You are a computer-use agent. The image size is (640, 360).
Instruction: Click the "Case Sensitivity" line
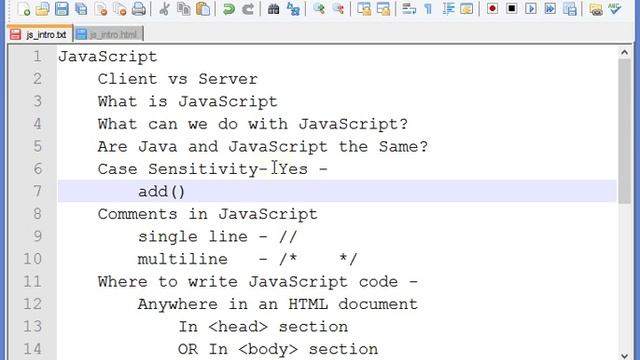212,169
